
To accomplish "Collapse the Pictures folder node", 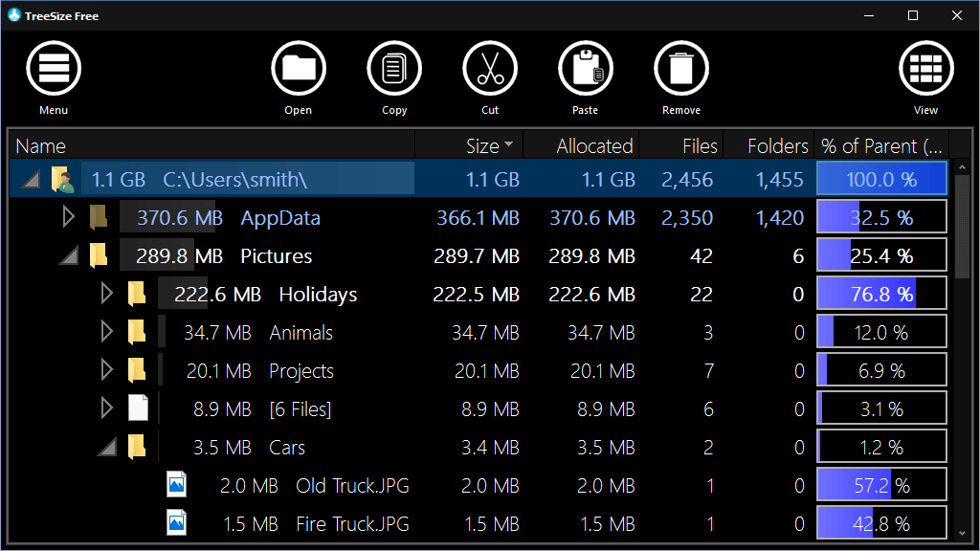I will (x=68, y=256).
